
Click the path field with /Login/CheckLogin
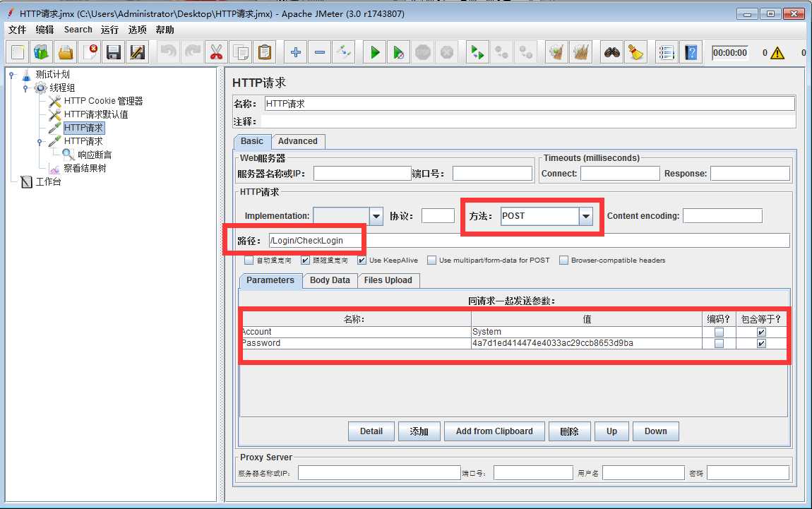point(529,240)
